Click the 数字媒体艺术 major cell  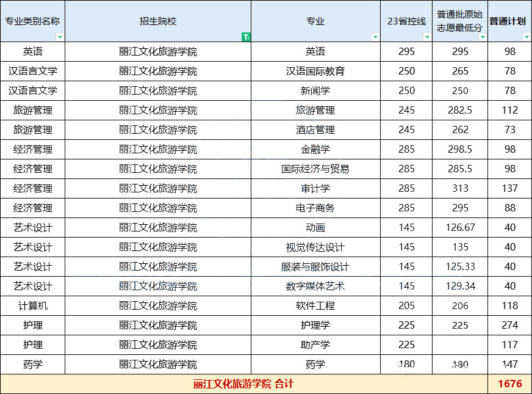(315, 286)
